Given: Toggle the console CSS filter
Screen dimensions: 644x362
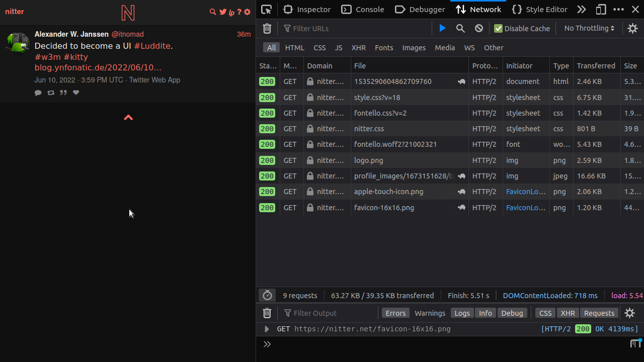Looking at the screenshot, I should click(x=545, y=313).
